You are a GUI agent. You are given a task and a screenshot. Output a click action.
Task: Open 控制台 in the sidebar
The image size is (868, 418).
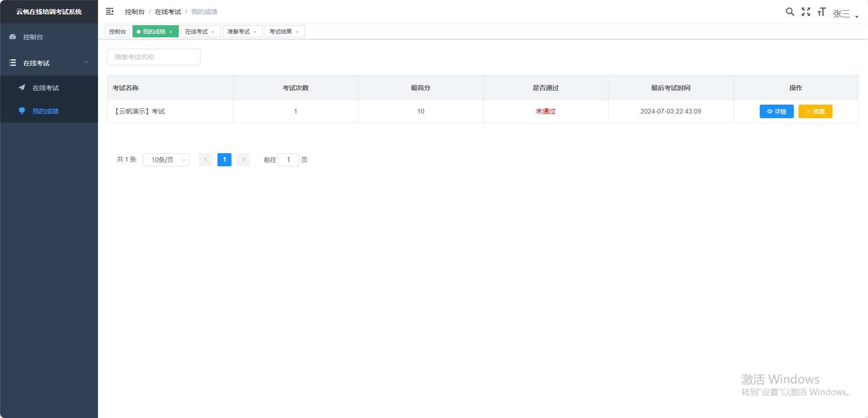point(49,37)
